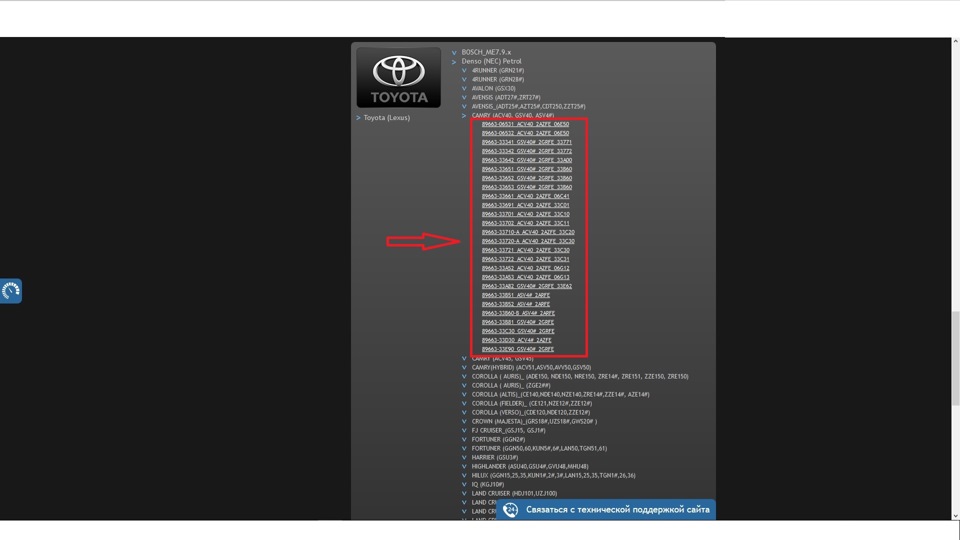
Task: Click the scrollbar up arrow
Action: [x=955, y=41]
